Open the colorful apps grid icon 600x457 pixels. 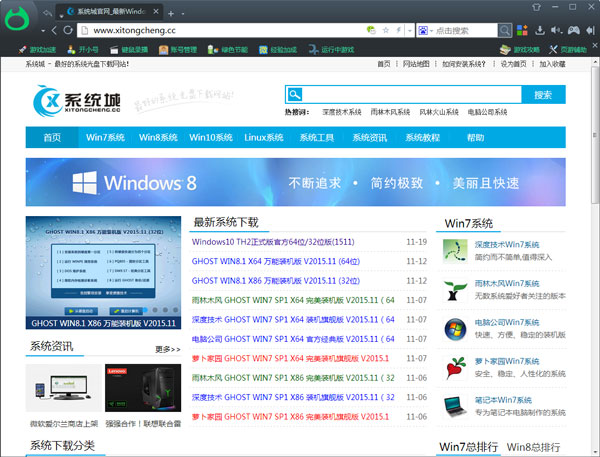pyautogui.click(x=522, y=30)
